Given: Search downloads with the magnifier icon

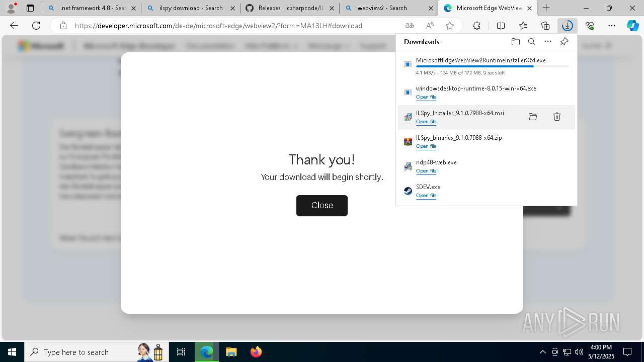Looking at the screenshot, I should click(x=532, y=42).
